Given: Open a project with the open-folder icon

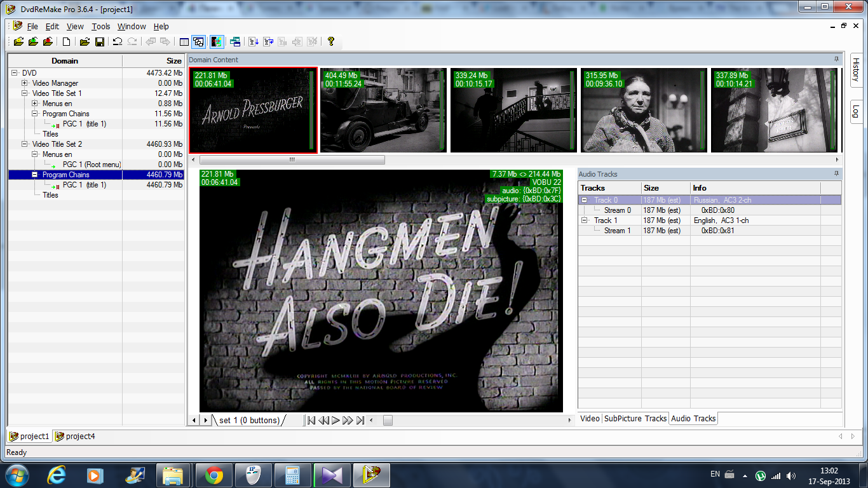Looking at the screenshot, I should 85,42.
